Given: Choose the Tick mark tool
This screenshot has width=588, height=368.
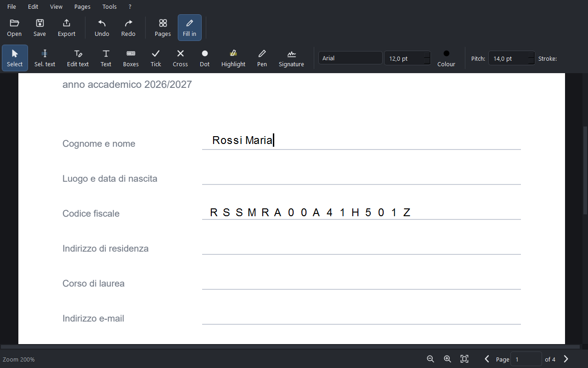Looking at the screenshot, I should click(156, 58).
